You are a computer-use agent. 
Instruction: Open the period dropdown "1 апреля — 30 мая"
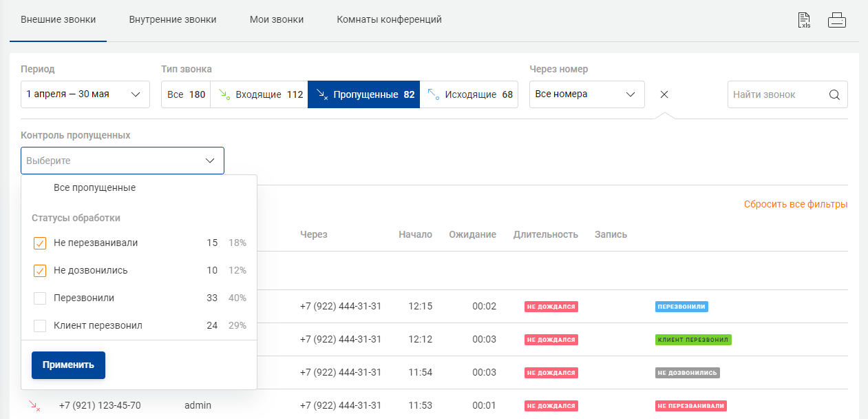tap(85, 94)
